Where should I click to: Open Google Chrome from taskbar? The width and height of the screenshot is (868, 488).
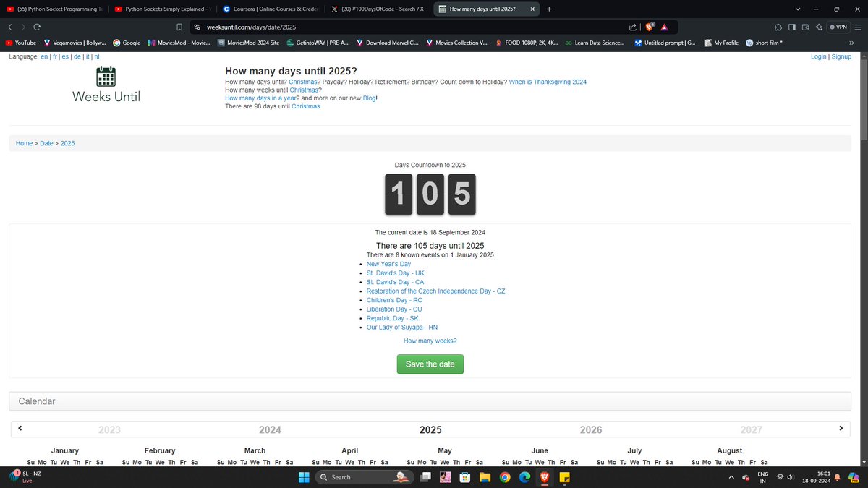[x=505, y=476]
